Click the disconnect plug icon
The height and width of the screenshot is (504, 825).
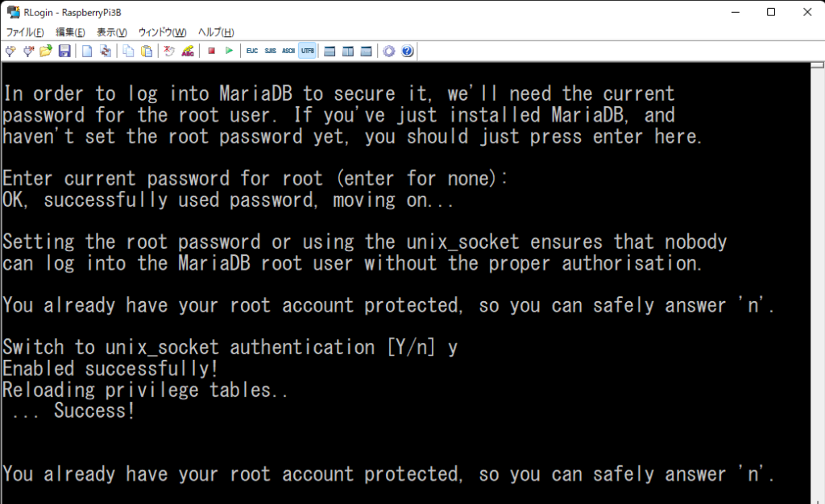coord(28,51)
